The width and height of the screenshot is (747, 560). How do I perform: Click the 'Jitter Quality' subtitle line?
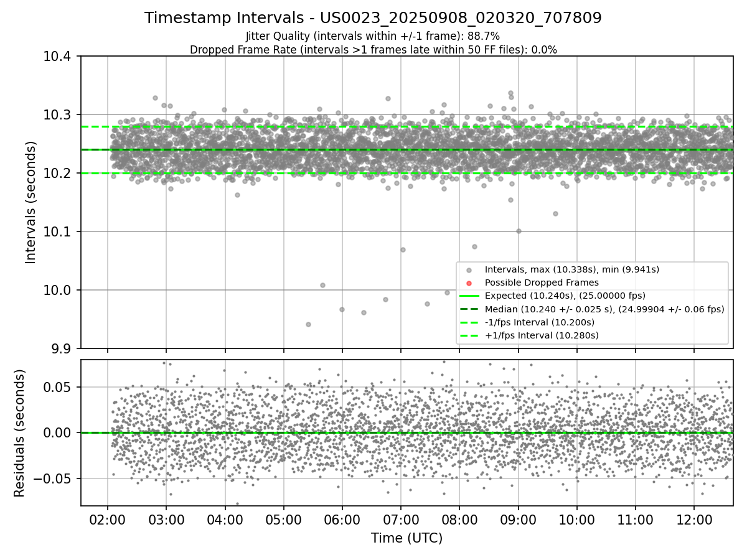click(373, 37)
